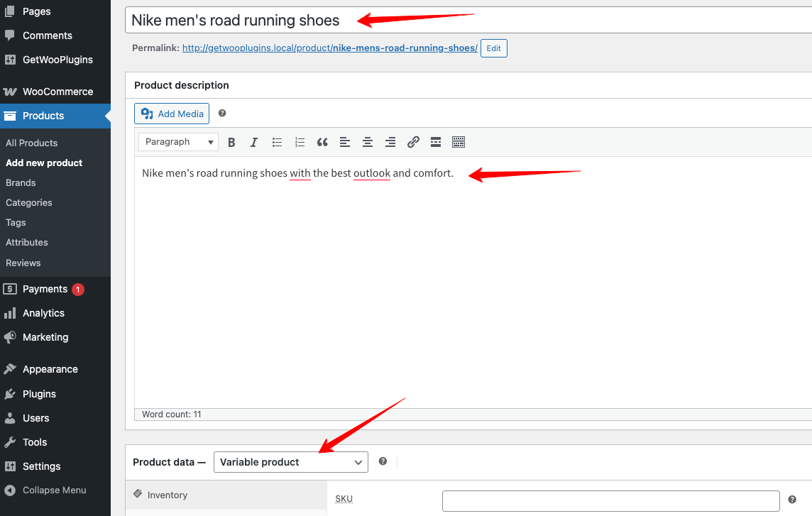
Task: Toggle italic formatting in editor toolbar
Action: (254, 142)
